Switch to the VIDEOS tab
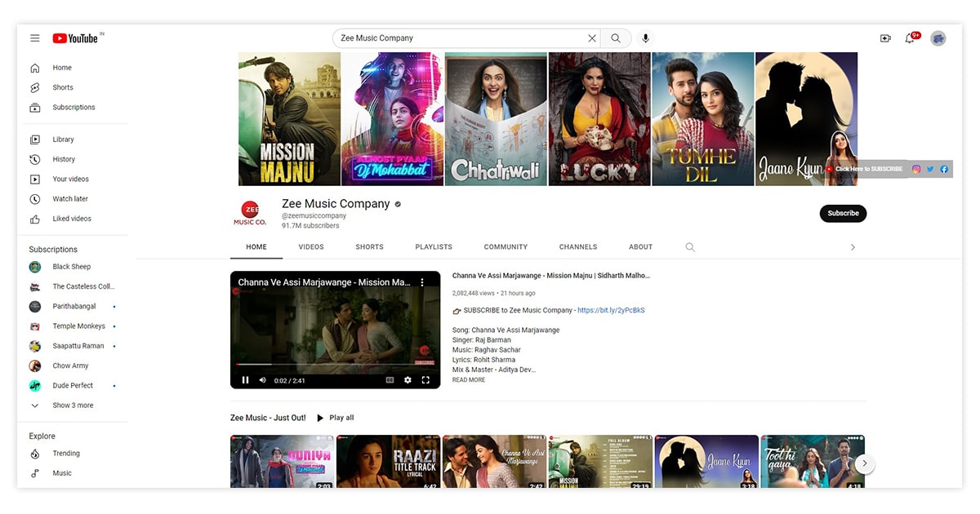Image resolution: width=980 pixels, height=514 pixels. pos(311,247)
